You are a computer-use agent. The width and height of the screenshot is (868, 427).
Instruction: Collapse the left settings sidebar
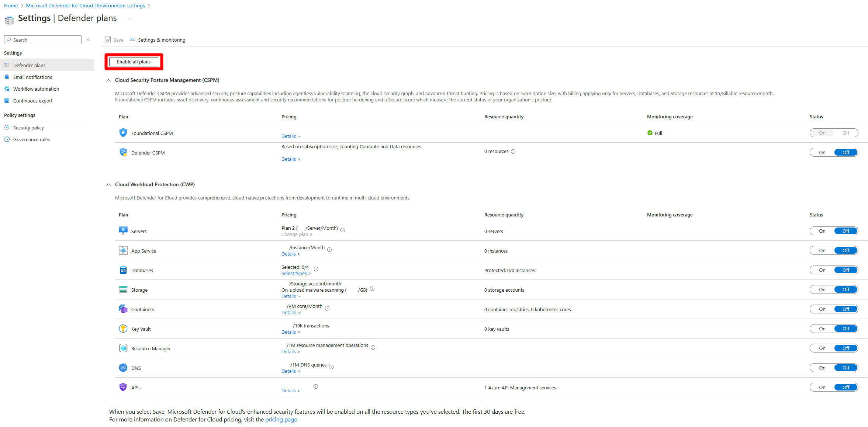pos(89,40)
